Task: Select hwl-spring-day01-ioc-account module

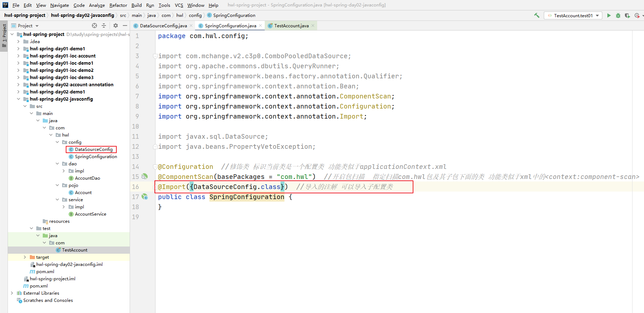Action: coord(62,56)
